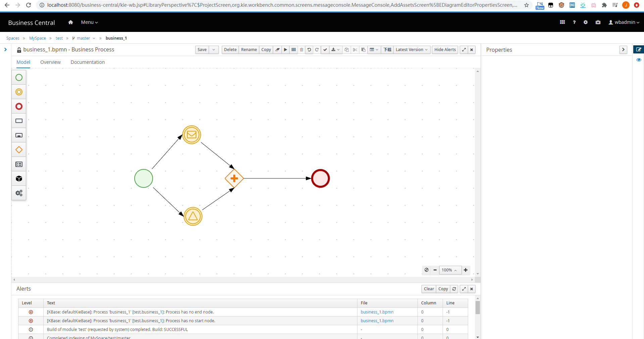Open the Intermediate Events palette category

tap(19, 92)
